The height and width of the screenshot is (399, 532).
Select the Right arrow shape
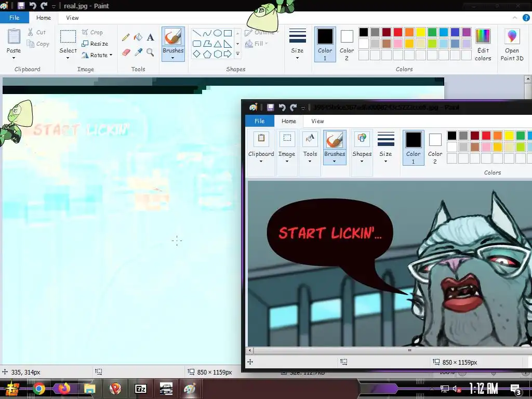coord(228,54)
